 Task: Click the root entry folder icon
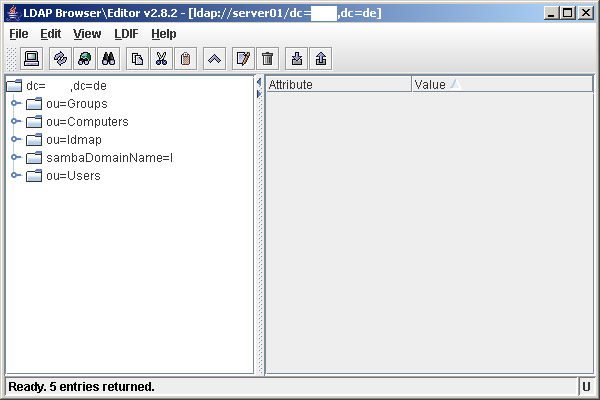point(14,85)
